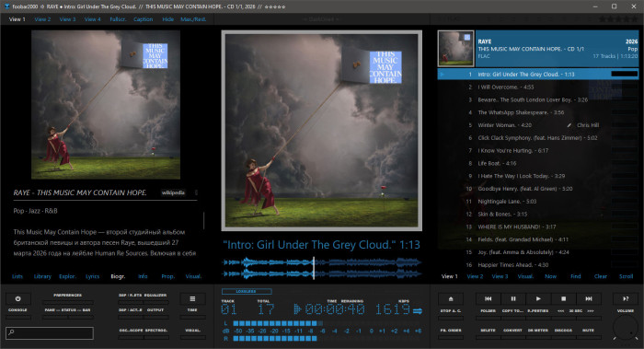Click the biography panel scrollbar

[x=203, y=221]
